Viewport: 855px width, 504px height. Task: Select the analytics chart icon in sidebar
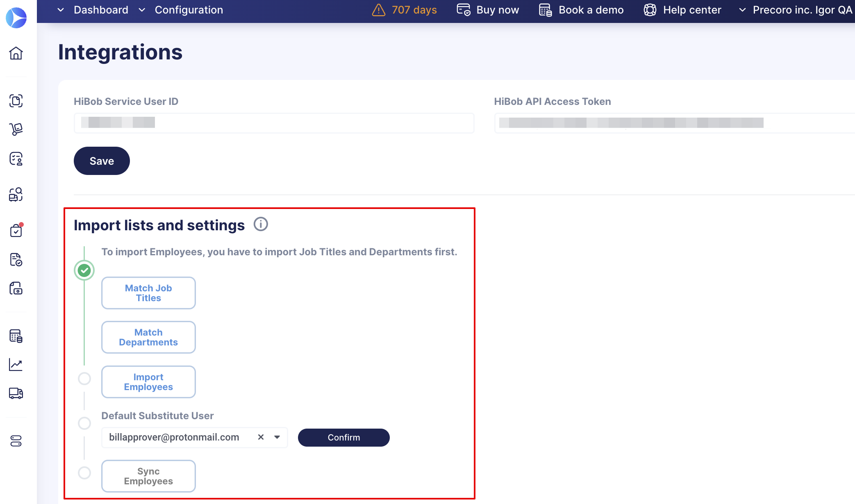16,365
